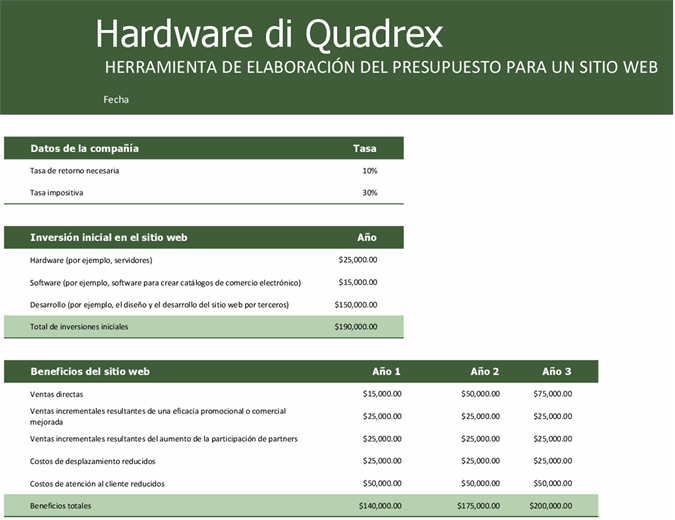
Task: Click the Desarrollo $150,000.00 value
Action: pyautogui.click(x=356, y=304)
